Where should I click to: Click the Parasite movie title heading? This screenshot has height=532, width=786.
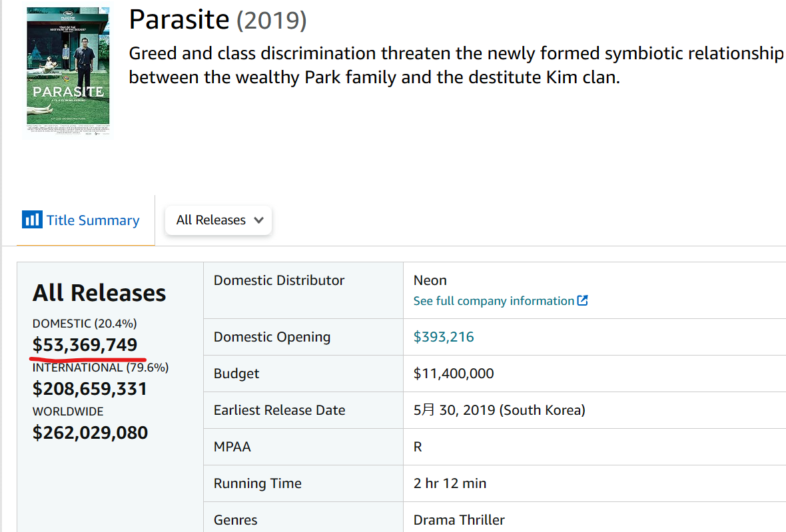click(179, 20)
